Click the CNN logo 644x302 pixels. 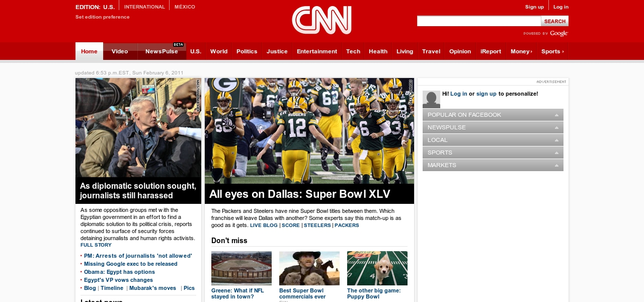click(321, 20)
